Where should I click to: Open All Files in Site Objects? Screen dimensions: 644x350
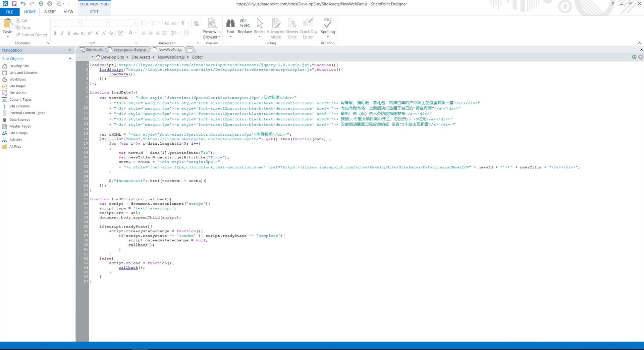pos(15,146)
